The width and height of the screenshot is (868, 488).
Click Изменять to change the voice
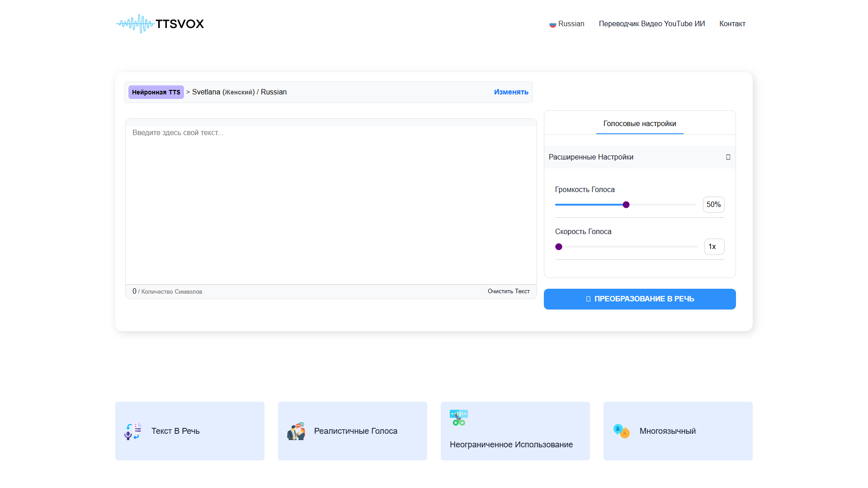click(x=511, y=92)
